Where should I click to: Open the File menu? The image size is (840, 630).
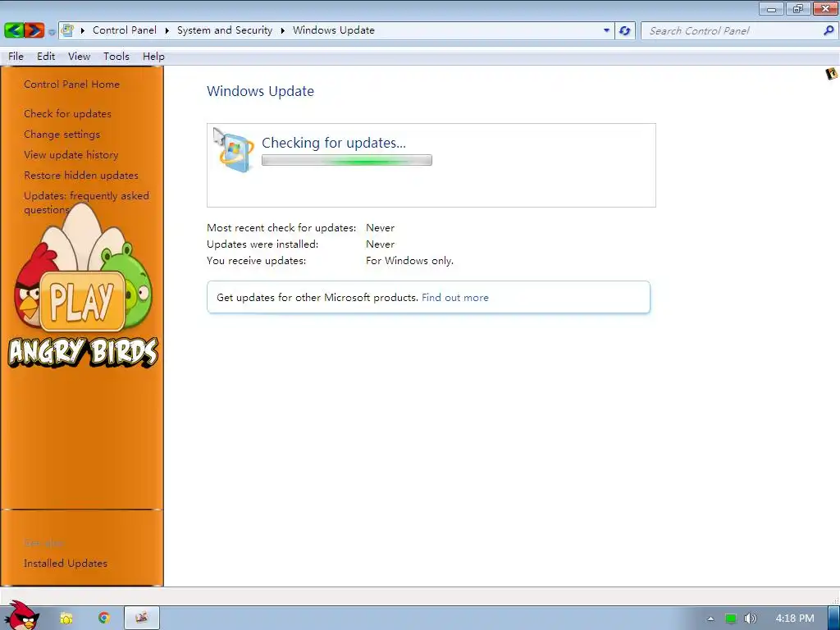[16, 57]
